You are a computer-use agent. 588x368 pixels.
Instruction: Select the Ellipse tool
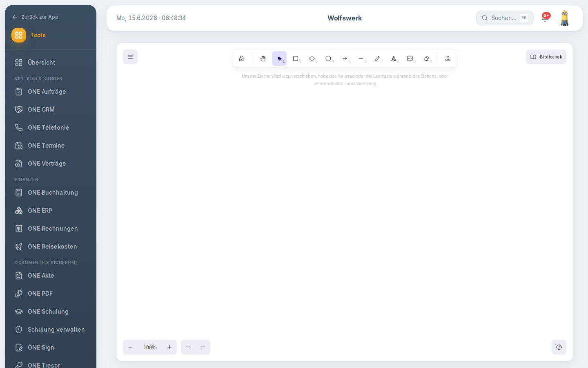(x=328, y=58)
